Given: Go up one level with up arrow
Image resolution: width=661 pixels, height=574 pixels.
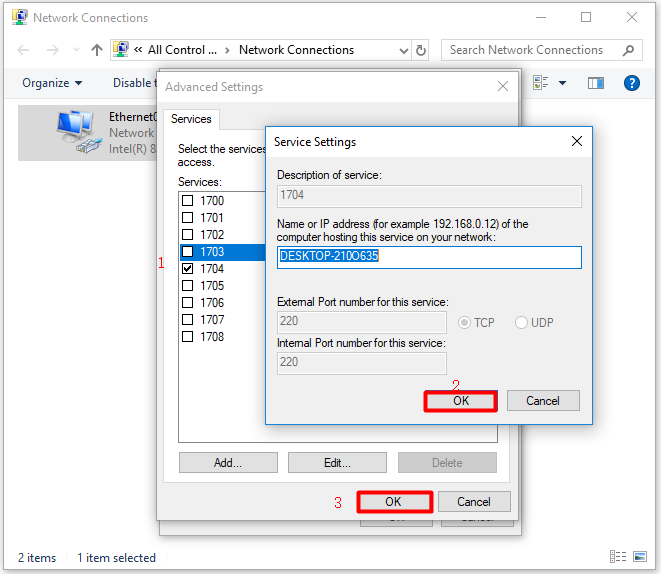Looking at the screenshot, I should point(97,50).
